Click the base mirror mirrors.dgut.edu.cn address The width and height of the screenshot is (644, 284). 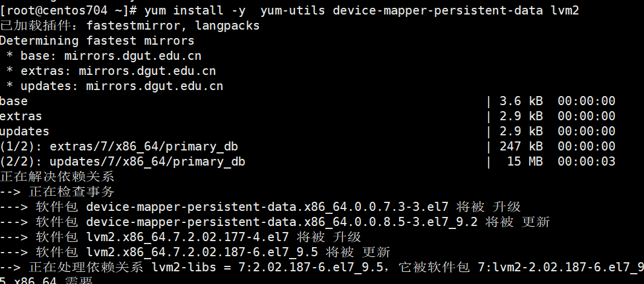pyautogui.click(x=132, y=56)
